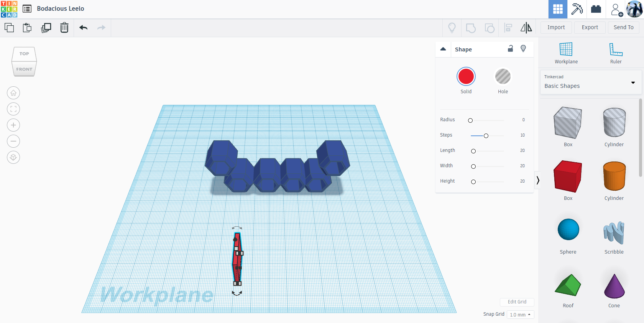This screenshot has width=644, height=323.
Task: Delete the selected shape
Action: point(64,28)
